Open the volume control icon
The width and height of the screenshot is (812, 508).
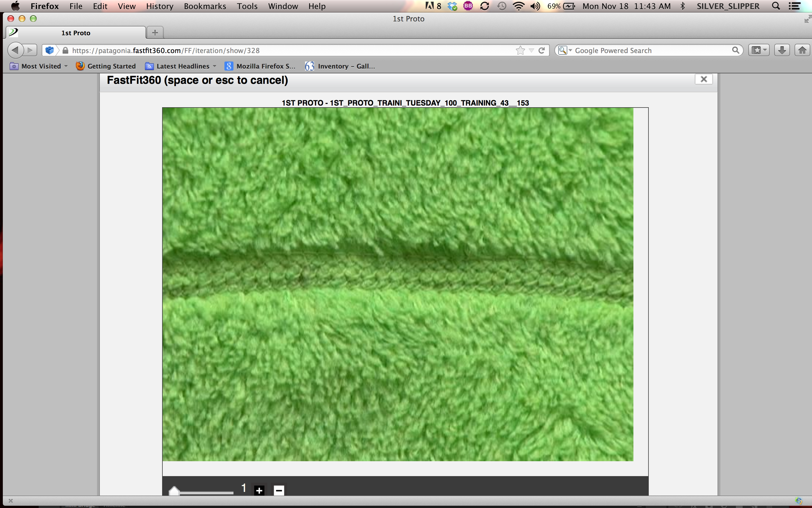pyautogui.click(x=535, y=6)
